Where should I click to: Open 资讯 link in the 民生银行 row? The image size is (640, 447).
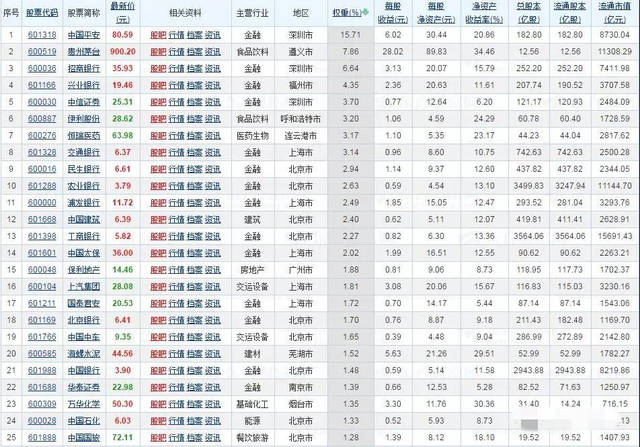click(x=213, y=169)
